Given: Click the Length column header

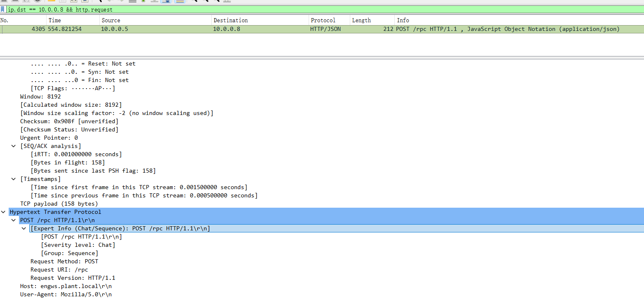Looking at the screenshot, I should [361, 20].
